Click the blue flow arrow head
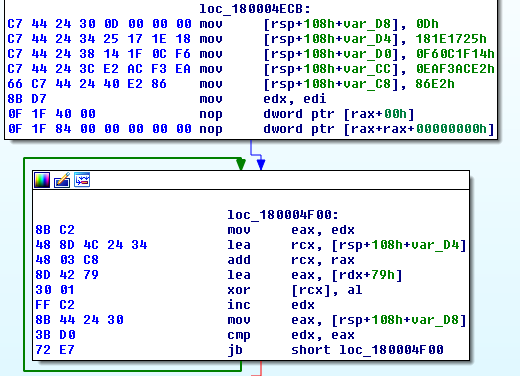The height and width of the screenshot is (376, 520). [x=261, y=164]
